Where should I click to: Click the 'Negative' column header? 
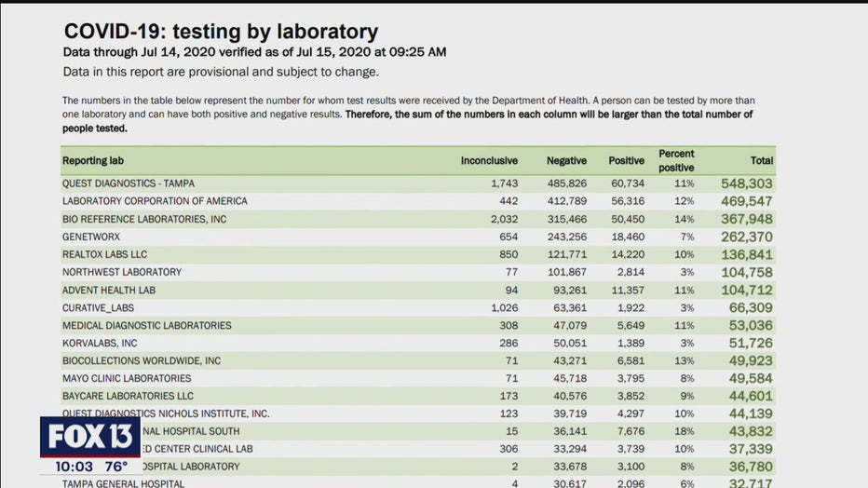[566, 160]
